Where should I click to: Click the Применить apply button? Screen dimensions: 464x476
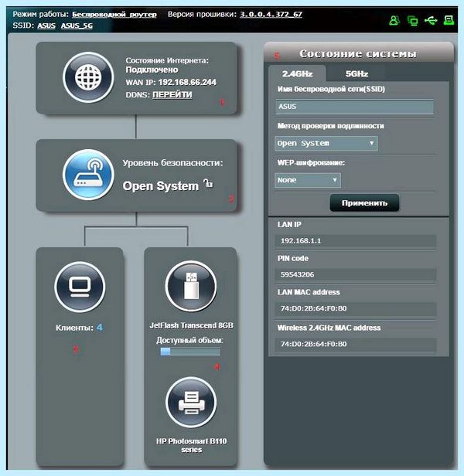tap(364, 202)
